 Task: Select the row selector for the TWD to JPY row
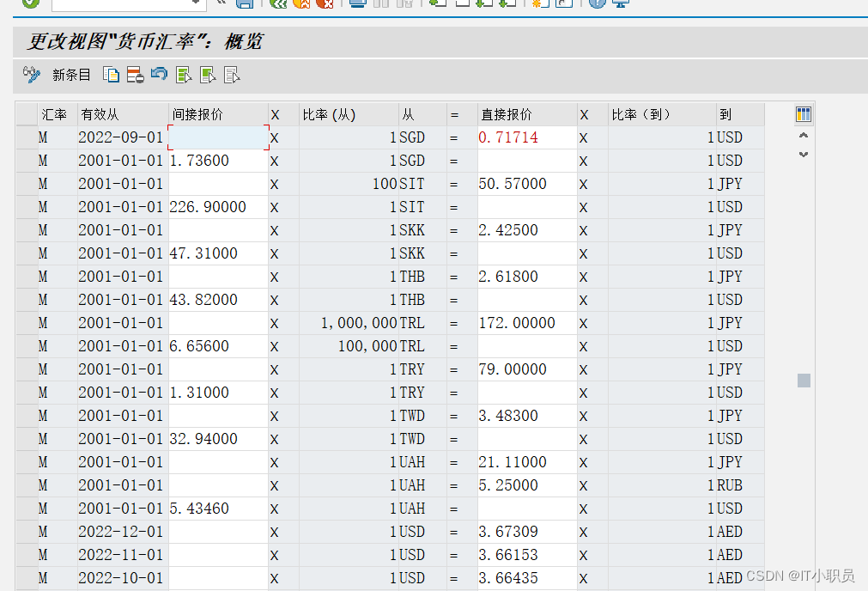[x=26, y=416]
